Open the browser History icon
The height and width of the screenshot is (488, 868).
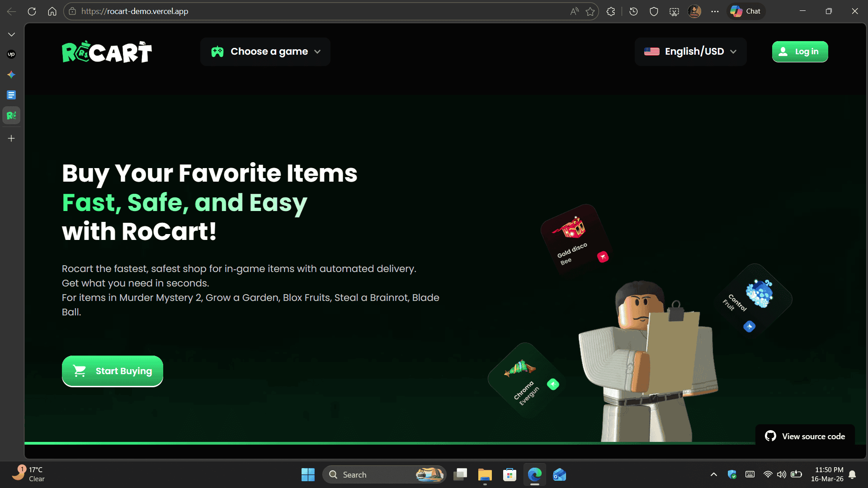633,11
